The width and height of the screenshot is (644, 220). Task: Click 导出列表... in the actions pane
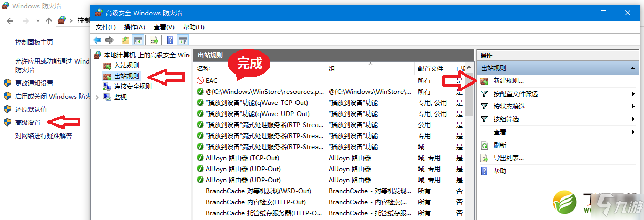point(508,158)
